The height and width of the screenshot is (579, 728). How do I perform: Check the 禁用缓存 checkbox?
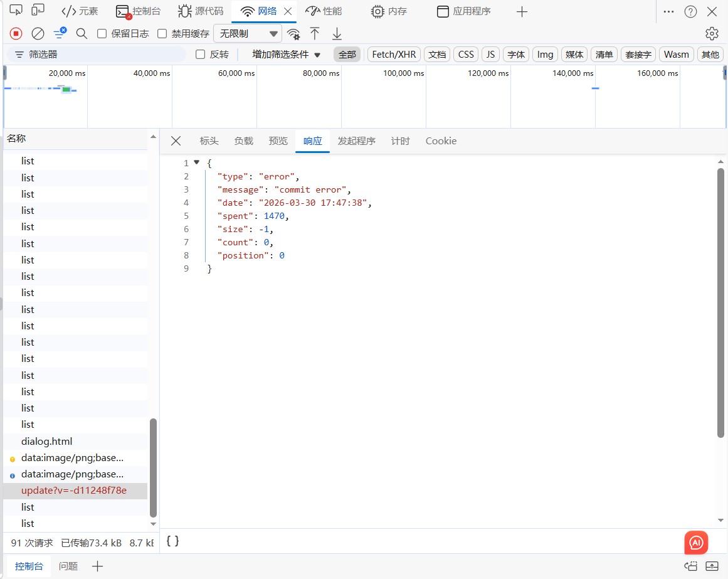click(x=162, y=34)
